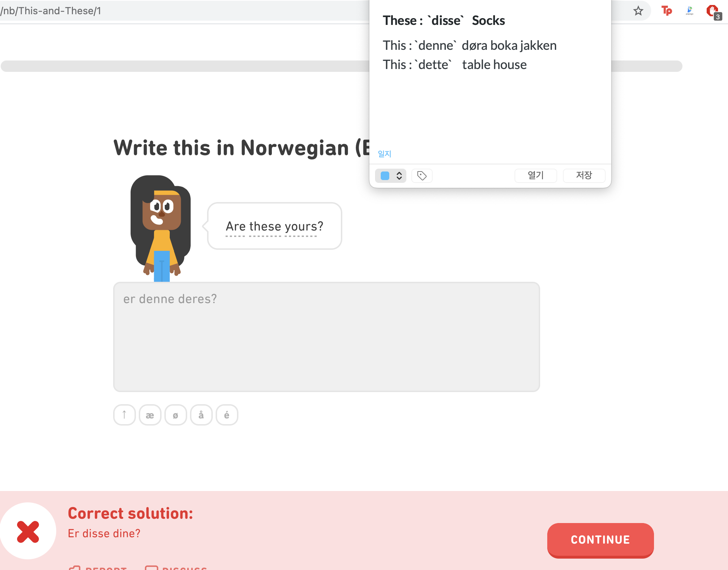
Task: Click the note text 'These : disse Socks'
Action: pyautogui.click(x=444, y=21)
